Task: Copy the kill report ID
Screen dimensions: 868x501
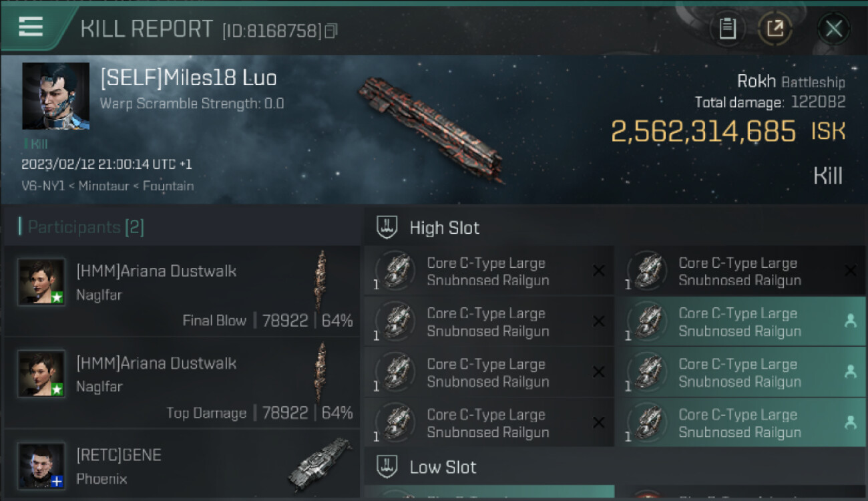Action: tap(331, 31)
